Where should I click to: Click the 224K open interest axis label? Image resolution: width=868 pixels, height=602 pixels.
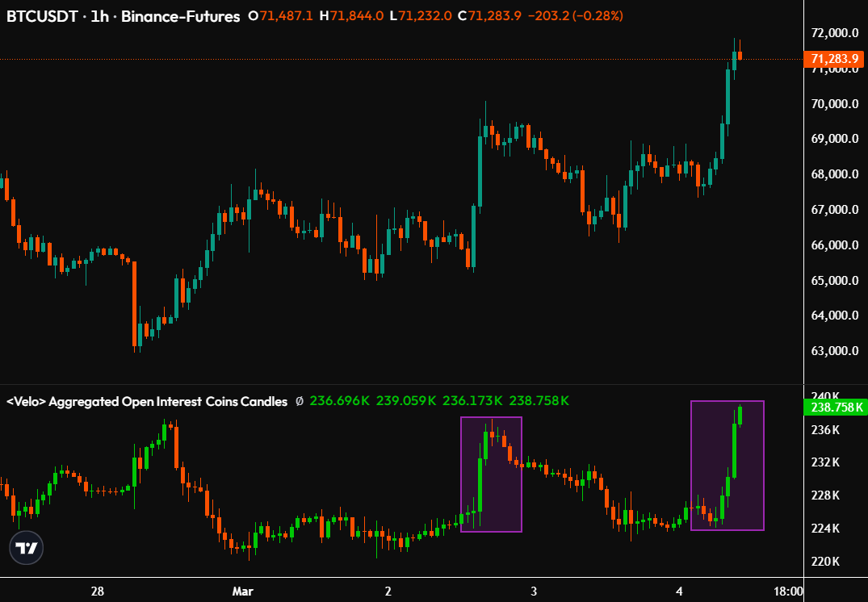click(825, 529)
